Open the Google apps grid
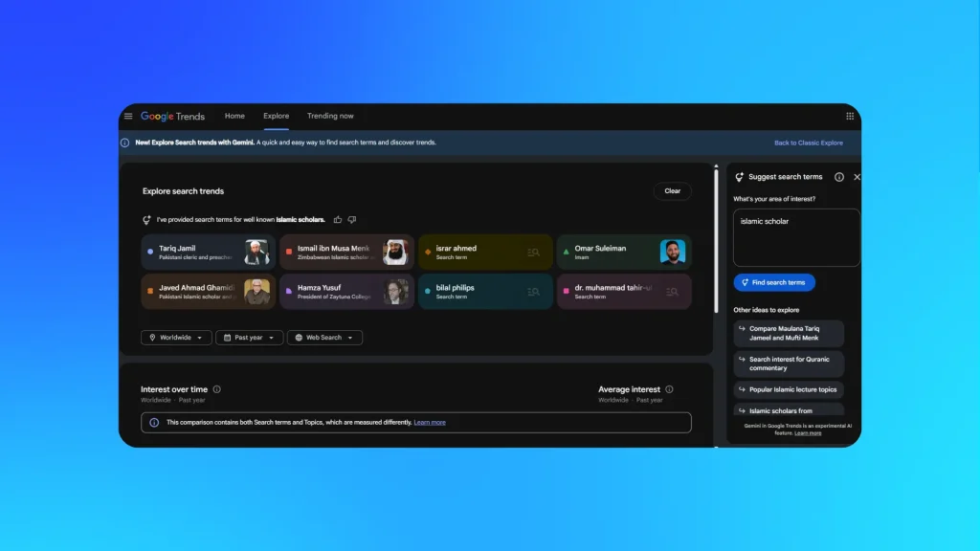 [x=850, y=116]
